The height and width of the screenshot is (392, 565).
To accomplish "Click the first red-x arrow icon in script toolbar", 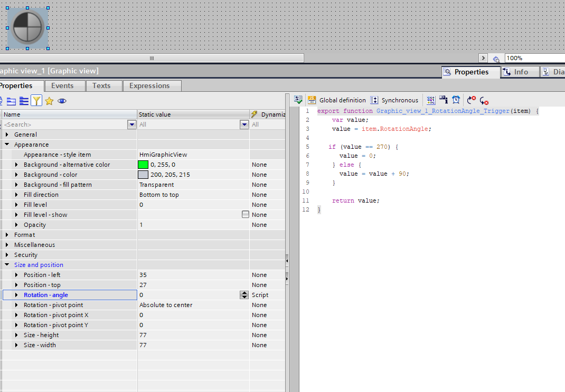I will 472,100.
